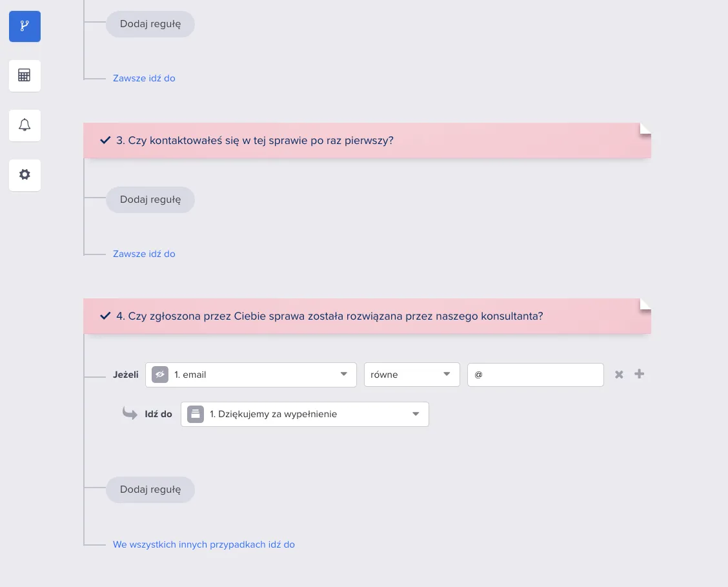728x587 pixels.
Task: Open the notifications bell sidebar icon
Action: [25, 125]
